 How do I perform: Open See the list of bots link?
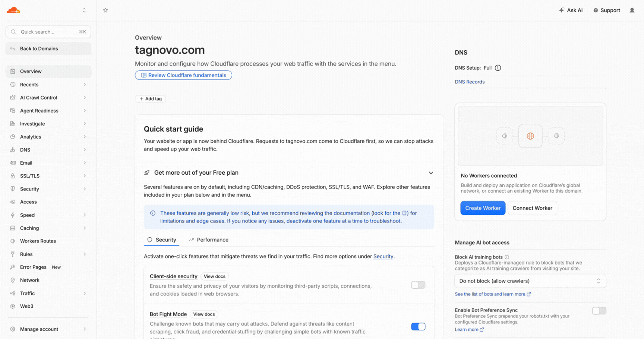(x=493, y=294)
